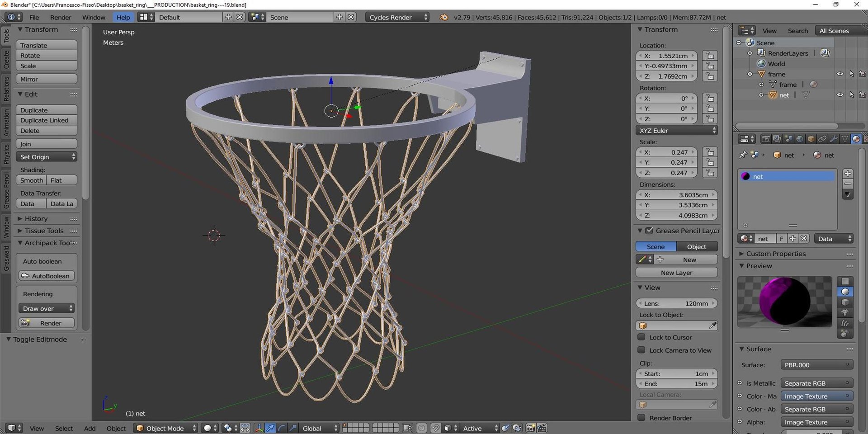Open the World properties tab globe icon
This screenshot has width=868, height=434.
click(799, 139)
